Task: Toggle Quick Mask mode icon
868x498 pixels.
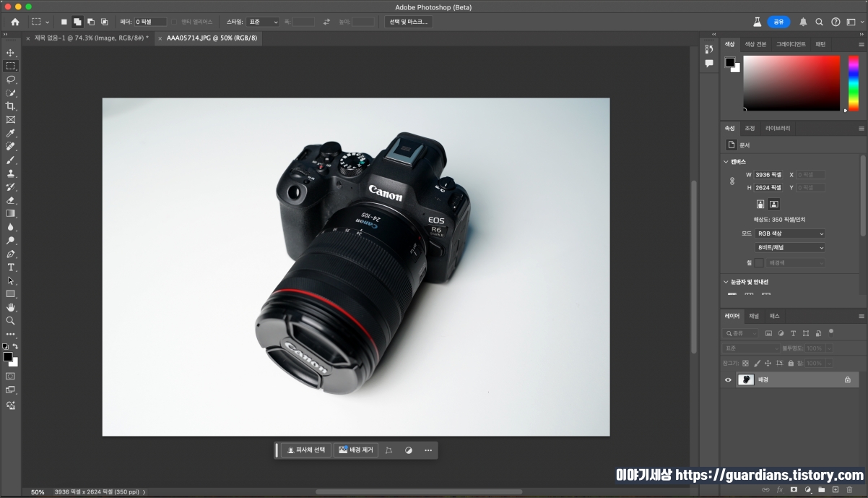Action: [x=11, y=376]
